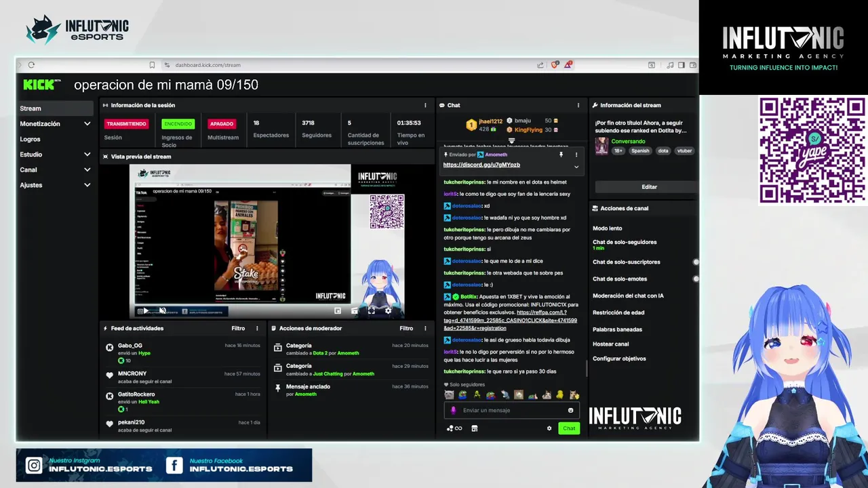Click the top donor gift leaderboard rank badge
Screen dimensions: 868x488
point(471,125)
